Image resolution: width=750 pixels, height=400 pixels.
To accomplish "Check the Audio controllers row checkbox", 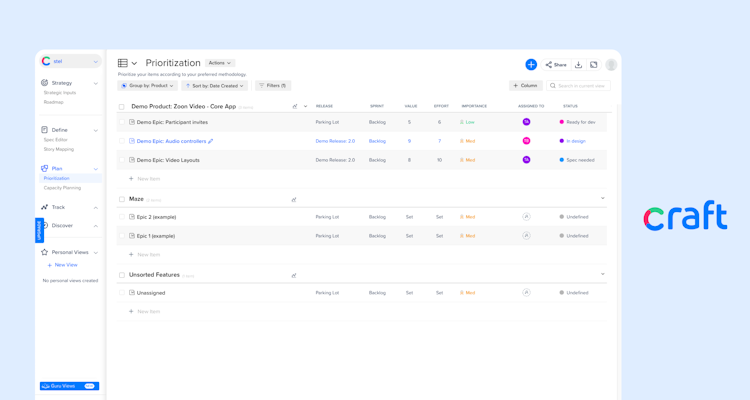I will (x=121, y=141).
